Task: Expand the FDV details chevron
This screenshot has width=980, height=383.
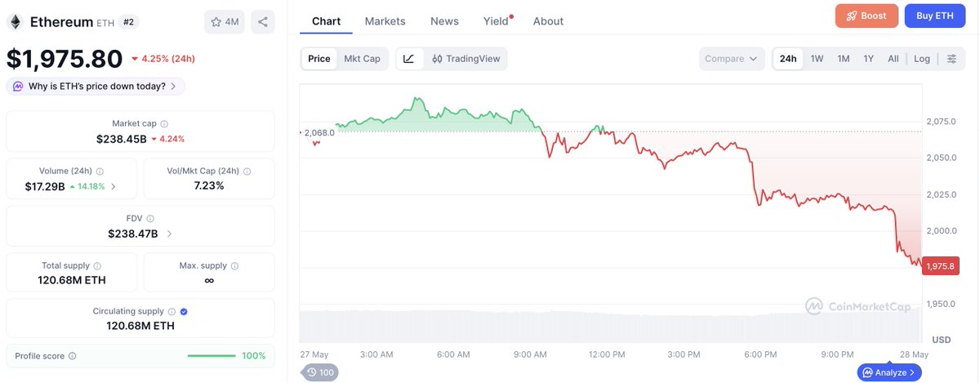Action: coord(169,234)
